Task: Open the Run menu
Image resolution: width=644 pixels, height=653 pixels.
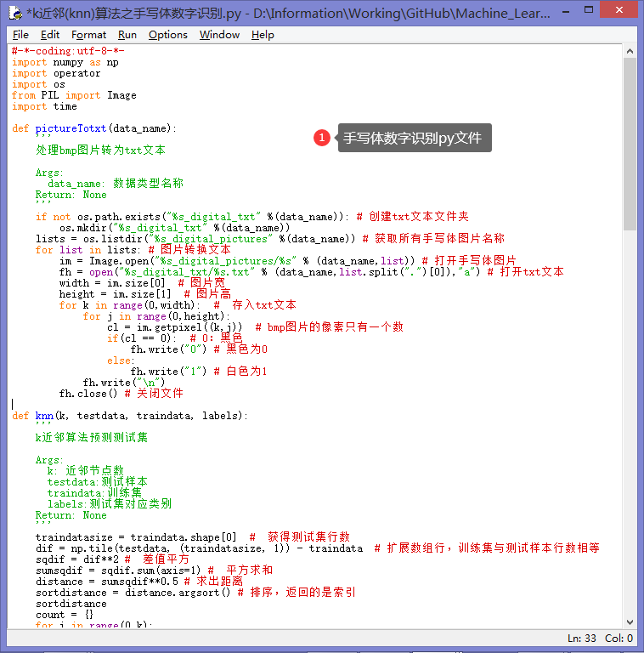Action: click(x=127, y=35)
